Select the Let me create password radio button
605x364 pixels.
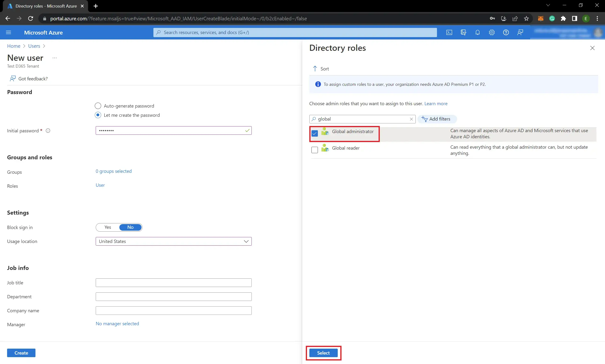pyautogui.click(x=98, y=115)
